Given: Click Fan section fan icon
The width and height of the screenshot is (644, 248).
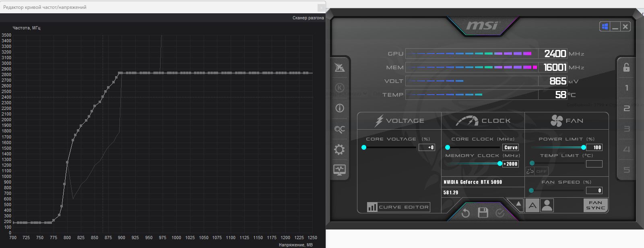Looking at the screenshot, I should click(557, 121).
